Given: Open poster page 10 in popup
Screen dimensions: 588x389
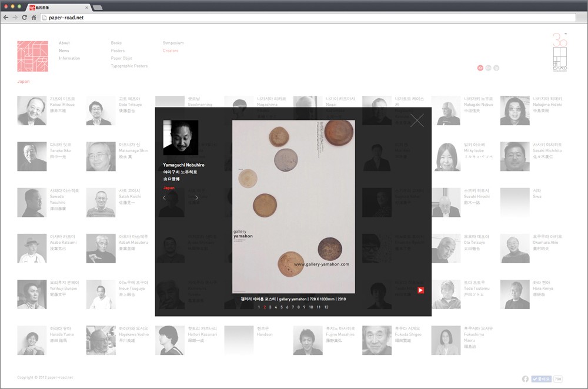Looking at the screenshot, I should coord(311,307).
